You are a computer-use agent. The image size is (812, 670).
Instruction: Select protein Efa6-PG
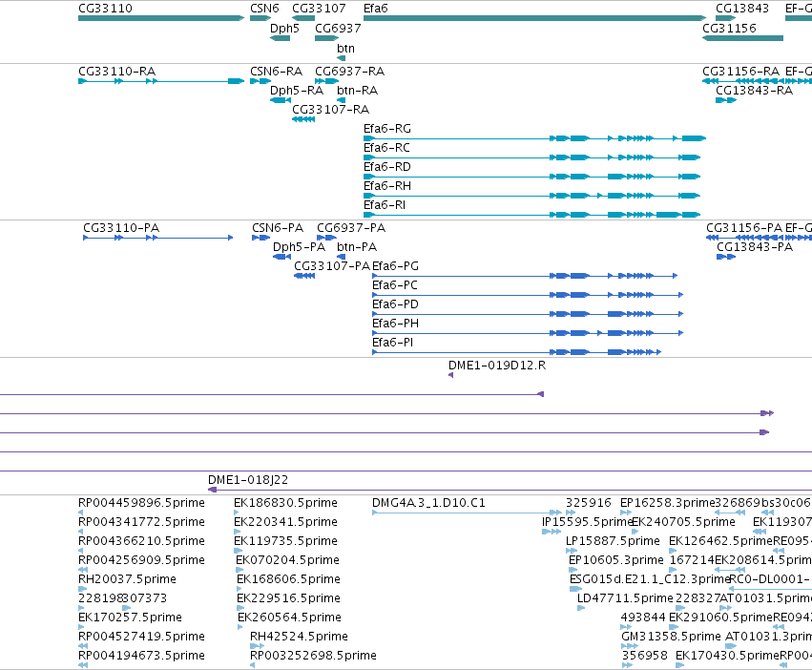point(525,276)
